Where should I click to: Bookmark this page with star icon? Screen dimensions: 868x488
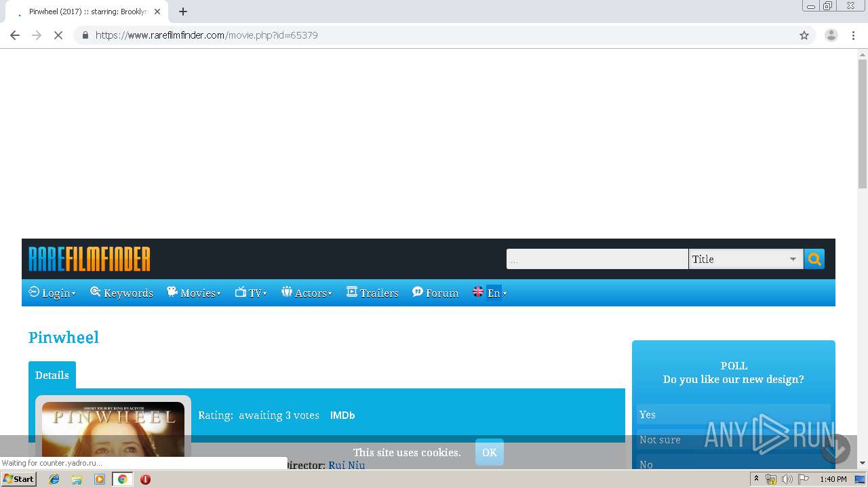pos(804,35)
